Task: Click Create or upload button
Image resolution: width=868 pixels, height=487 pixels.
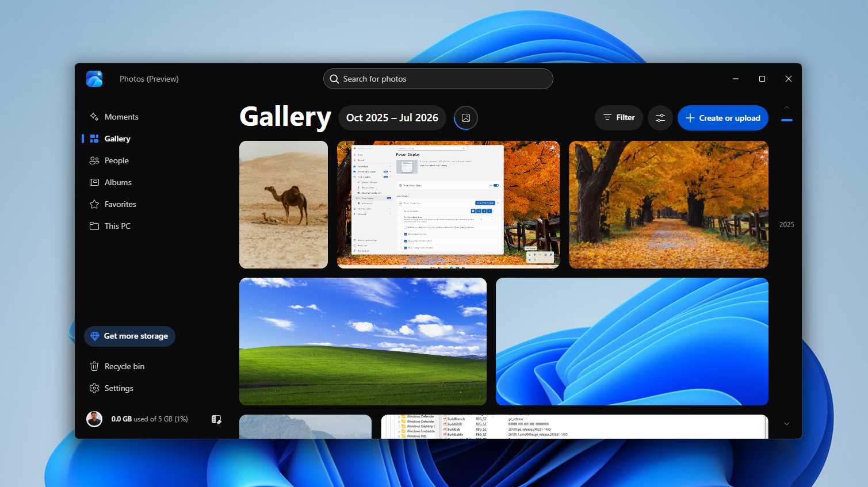Action: [723, 118]
